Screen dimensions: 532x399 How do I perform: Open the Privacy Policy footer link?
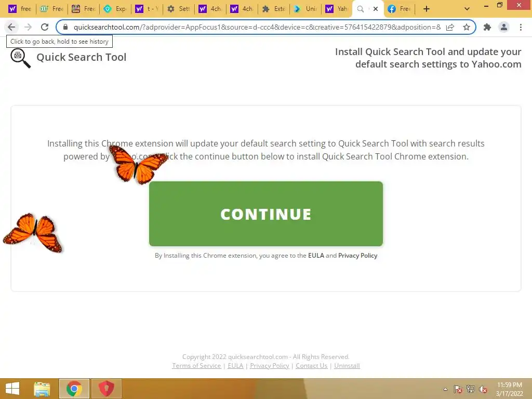[x=270, y=366]
